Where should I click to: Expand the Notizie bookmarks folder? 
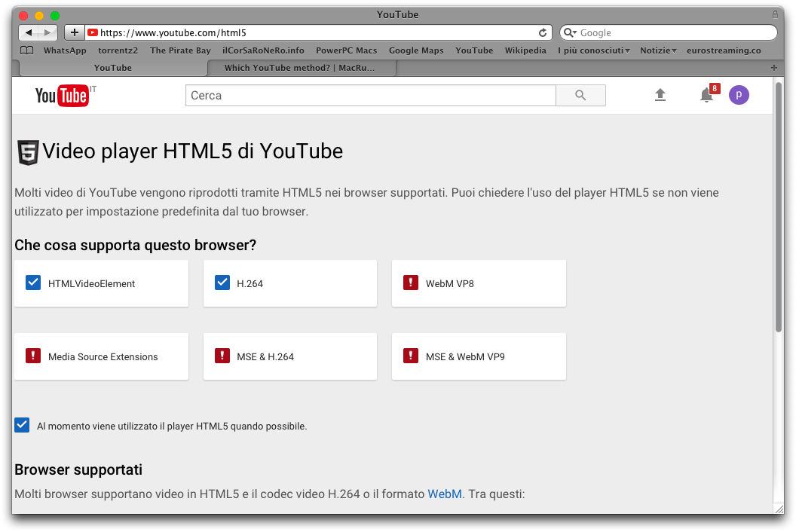click(x=658, y=50)
